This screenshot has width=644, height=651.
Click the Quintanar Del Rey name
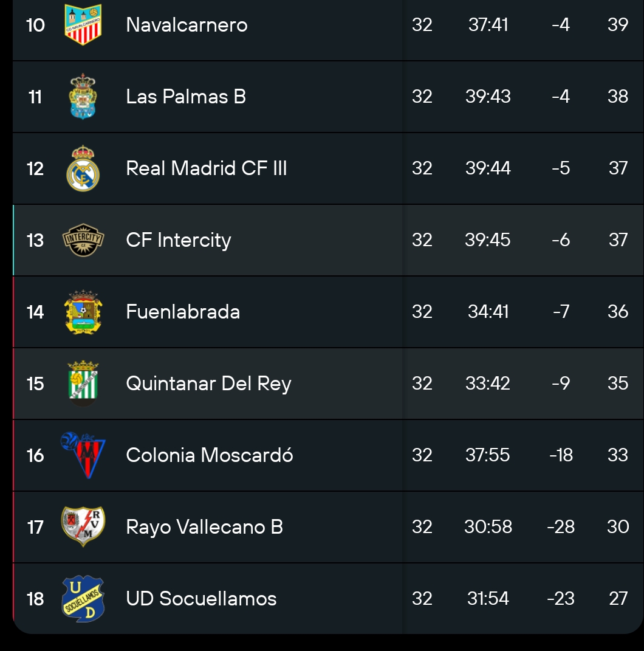[208, 384]
